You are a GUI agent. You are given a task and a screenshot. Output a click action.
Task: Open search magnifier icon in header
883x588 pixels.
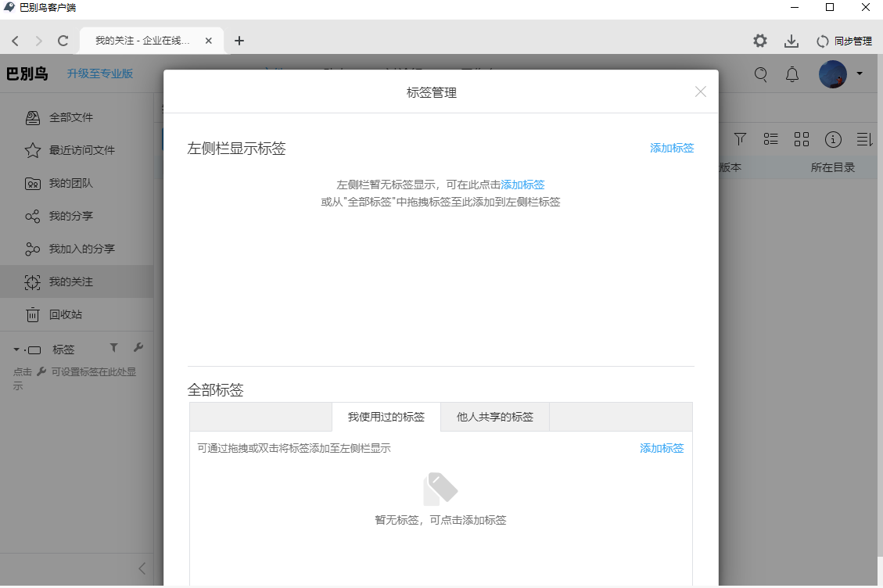pos(761,74)
